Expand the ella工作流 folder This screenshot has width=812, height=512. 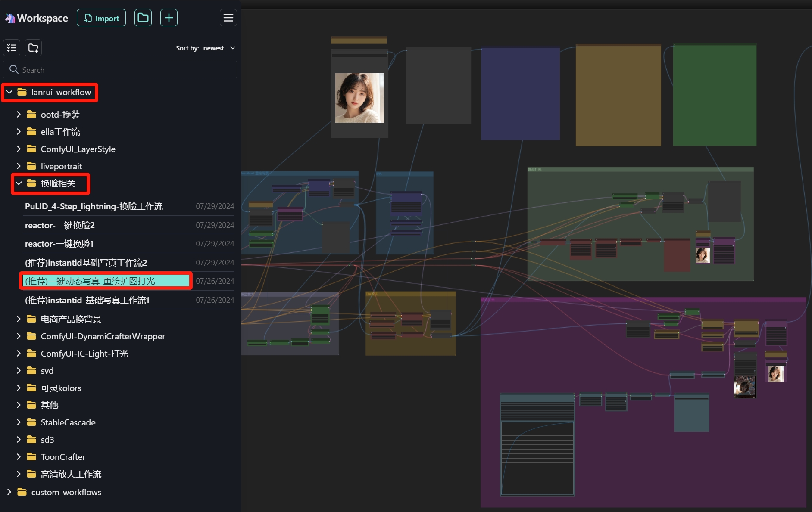pos(19,132)
